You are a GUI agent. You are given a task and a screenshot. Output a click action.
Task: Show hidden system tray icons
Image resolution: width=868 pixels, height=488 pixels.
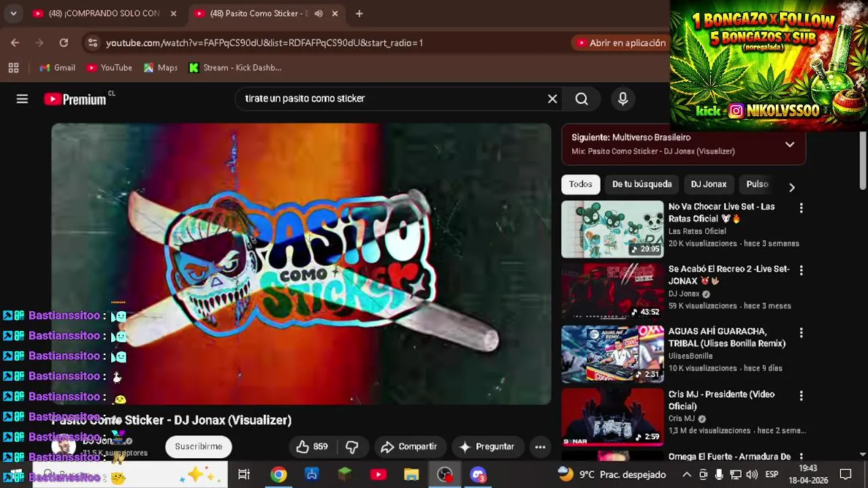(686, 474)
